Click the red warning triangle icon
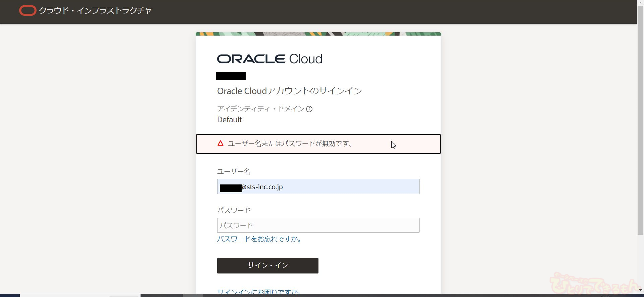Screen dimensions: 644x297 point(220,143)
